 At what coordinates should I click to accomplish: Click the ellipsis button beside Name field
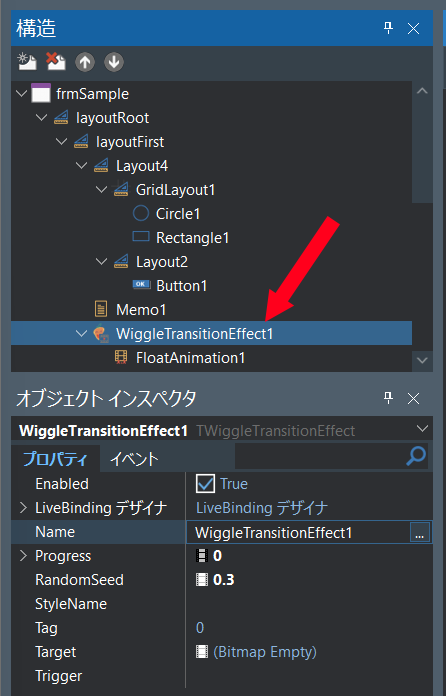(x=420, y=532)
